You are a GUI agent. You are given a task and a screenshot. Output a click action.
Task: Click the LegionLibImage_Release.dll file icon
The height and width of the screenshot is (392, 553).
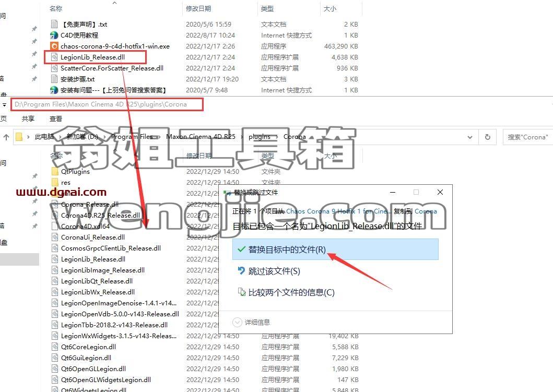[55, 270]
